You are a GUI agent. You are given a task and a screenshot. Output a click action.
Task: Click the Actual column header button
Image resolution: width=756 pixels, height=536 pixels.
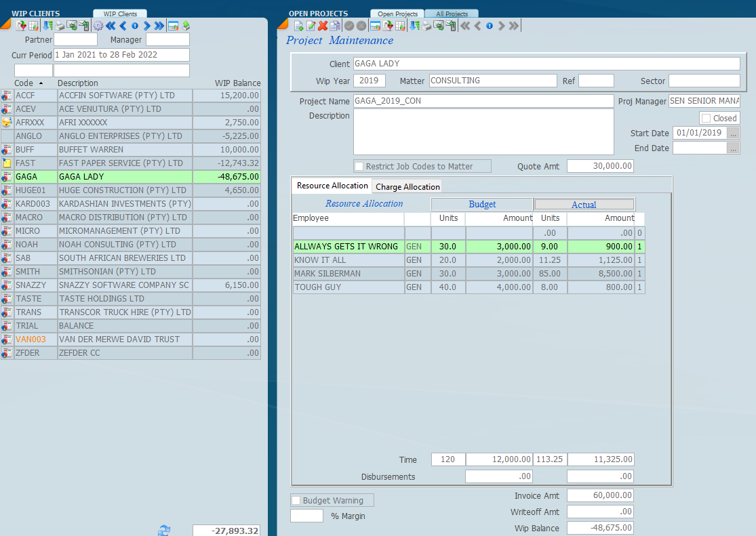tap(584, 204)
